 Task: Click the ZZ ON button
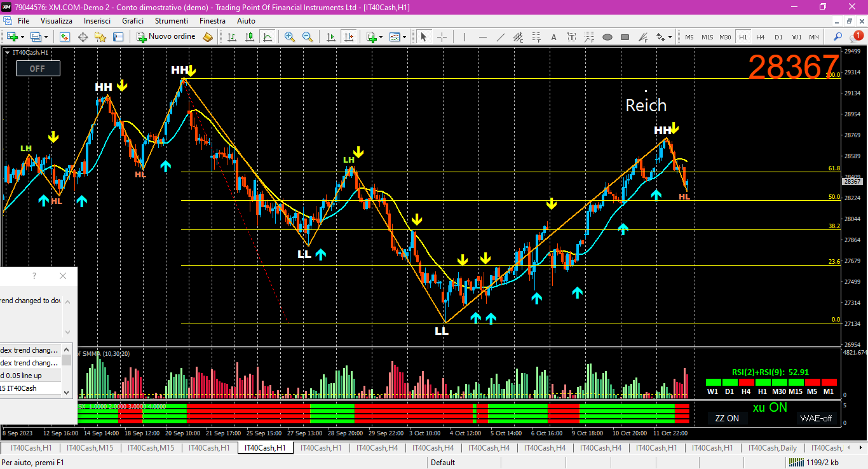[727, 418]
